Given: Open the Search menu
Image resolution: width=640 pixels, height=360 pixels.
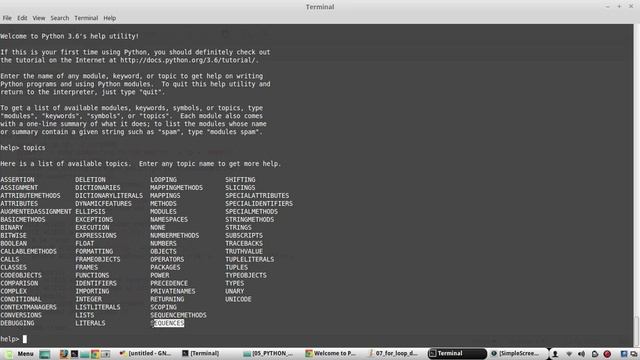Looking at the screenshot, I should [60, 18].
